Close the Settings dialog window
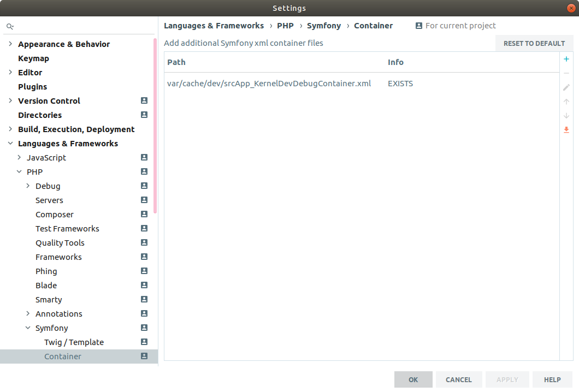579x392 pixels. point(571,8)
